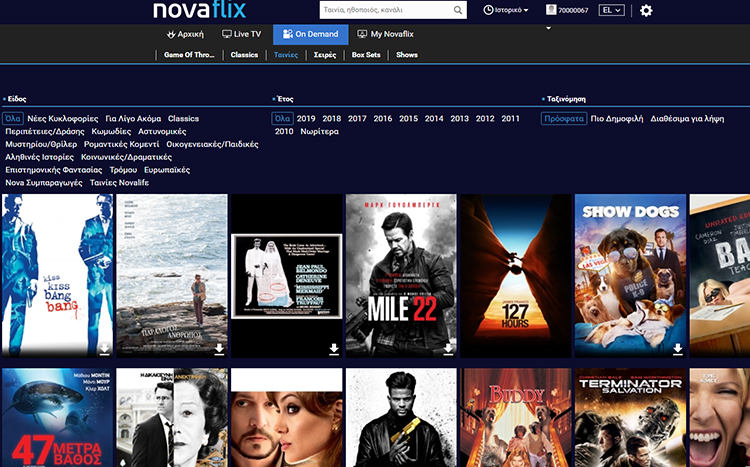The image size is (750, 467).
Task: Filter by year 2013
Action: [459, 119]
